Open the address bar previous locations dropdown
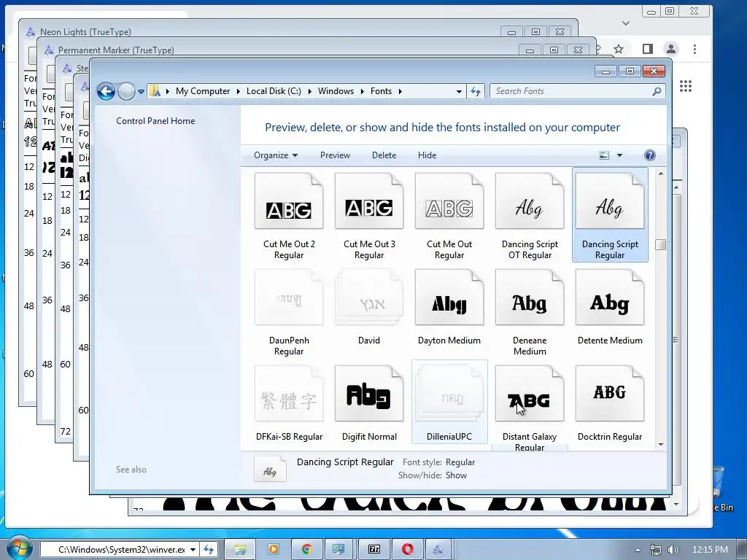This screenshot has width=747, height=560. click(459, 91)
